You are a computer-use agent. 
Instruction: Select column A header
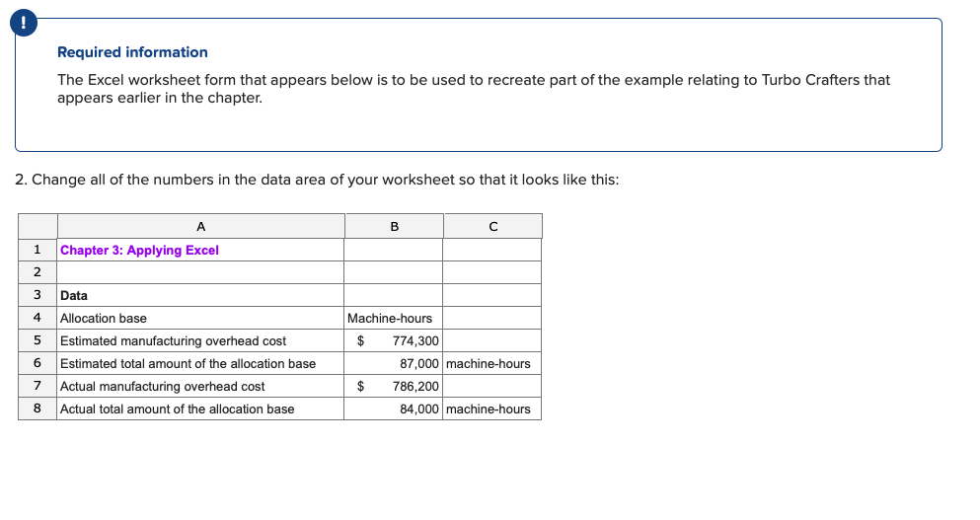click(x=200, y=226)
